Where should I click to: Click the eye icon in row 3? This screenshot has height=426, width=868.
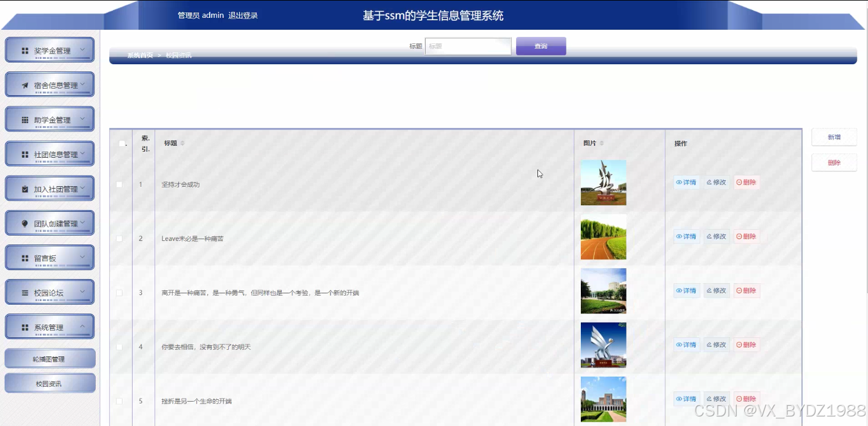click(679, 291)
